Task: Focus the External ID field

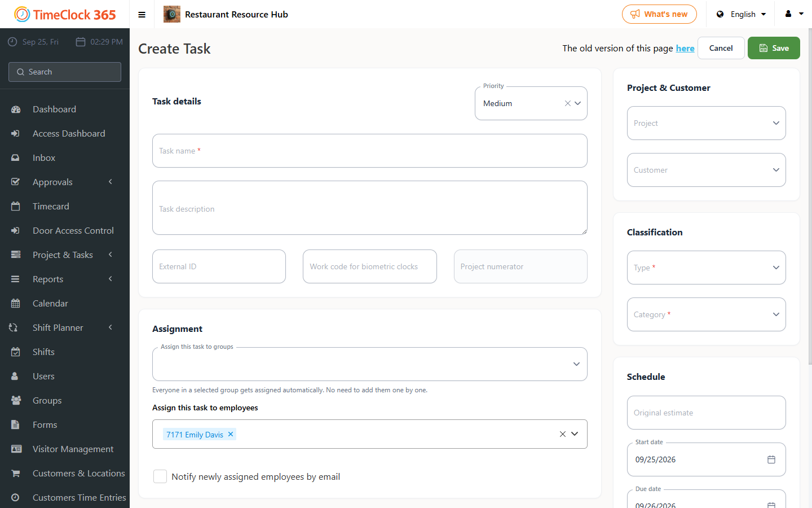Action: pos(219,266)
